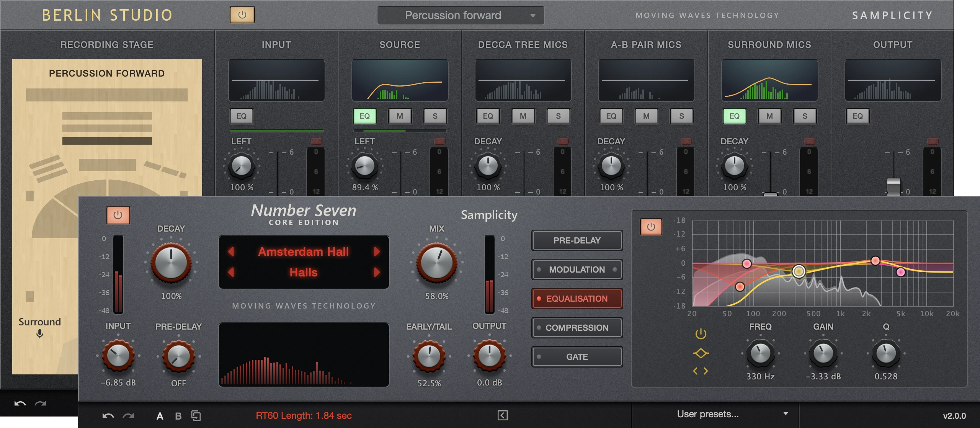
Task: Toggle EQ on the SOURCE channel
Action: pyautogui.click(x=364, y=116)
